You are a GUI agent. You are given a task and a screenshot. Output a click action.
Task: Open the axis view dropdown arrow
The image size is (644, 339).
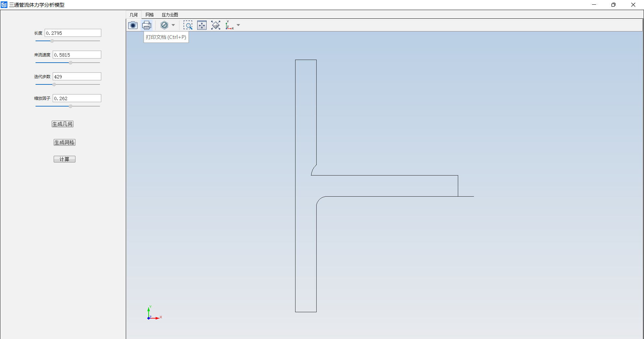[x=238, y=25]
